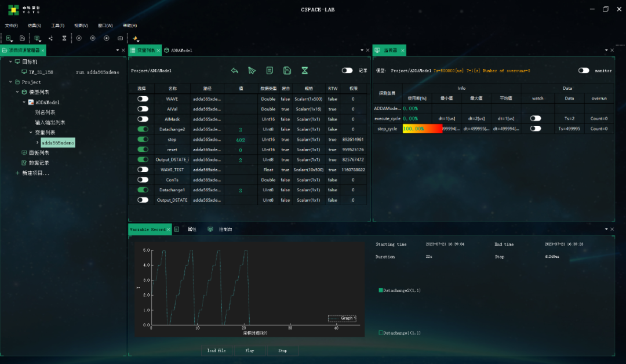Click the hourglass icon in main toolbar

pyautogui.click(x=64, y=38)
